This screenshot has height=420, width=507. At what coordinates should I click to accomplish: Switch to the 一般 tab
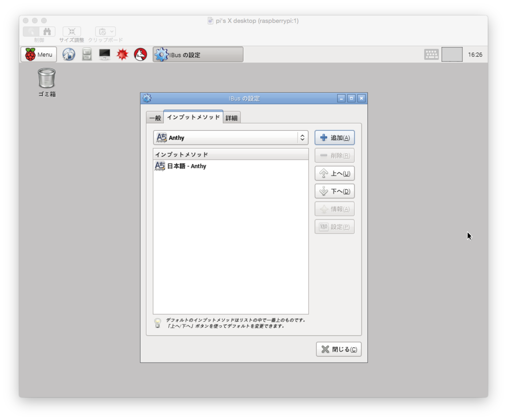point(155,118)
